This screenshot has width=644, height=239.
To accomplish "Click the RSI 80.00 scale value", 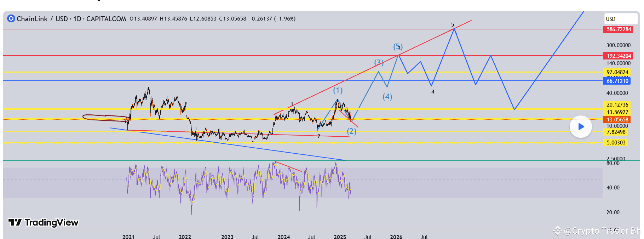I will (613, 163).
